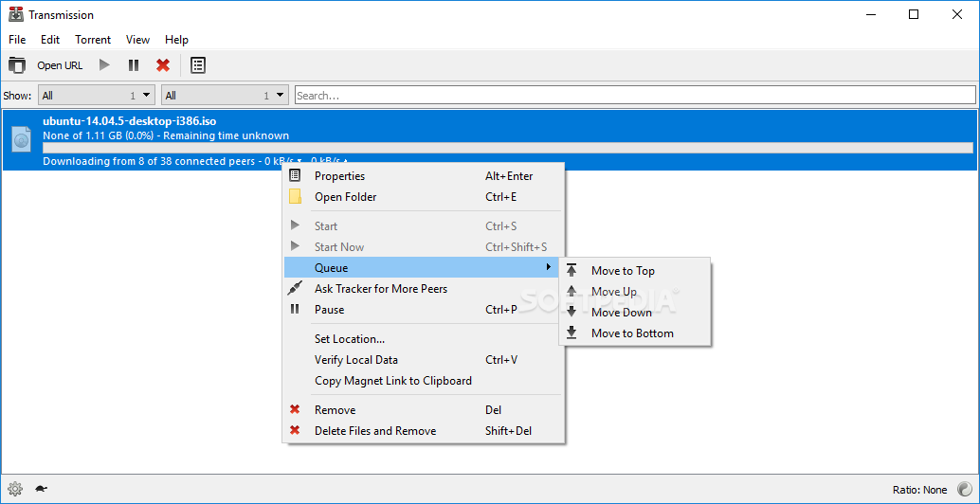Click the Start torrent toolbar icon

coord(105,65)
